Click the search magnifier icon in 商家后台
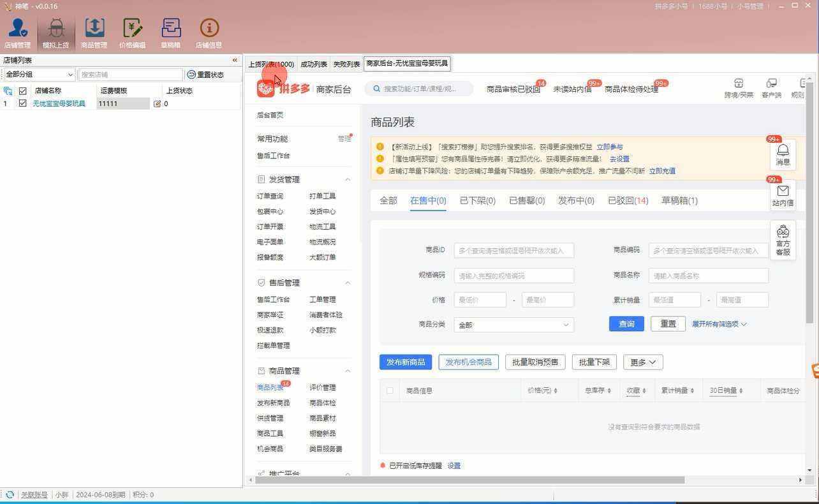 click(377, 89)
